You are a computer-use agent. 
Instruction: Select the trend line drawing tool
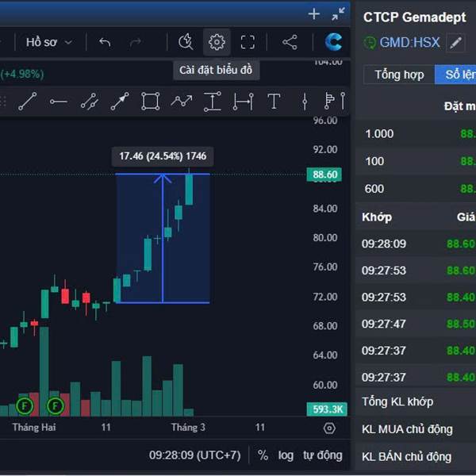[28, 101]
